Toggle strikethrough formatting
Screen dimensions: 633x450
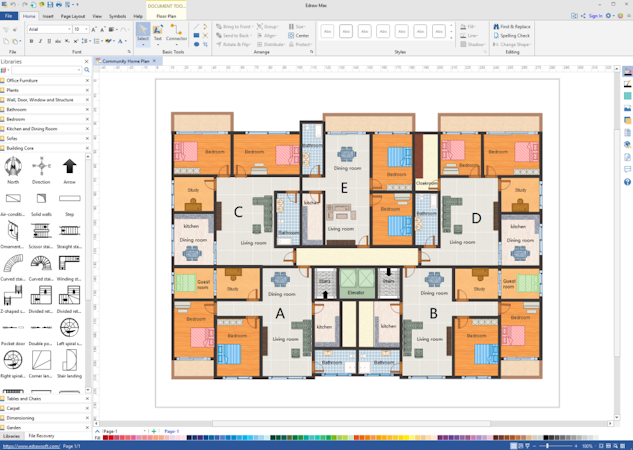tap(58, 41)
